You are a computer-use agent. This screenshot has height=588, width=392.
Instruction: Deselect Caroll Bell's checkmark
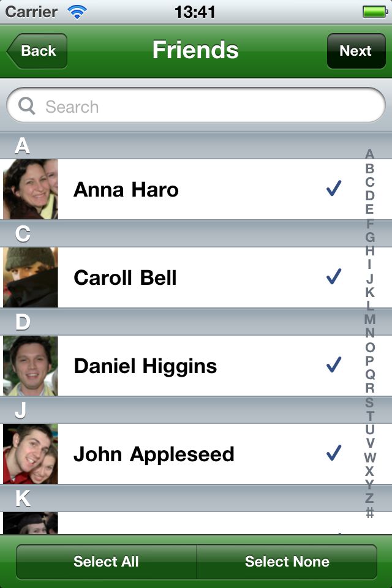point(334,276)
